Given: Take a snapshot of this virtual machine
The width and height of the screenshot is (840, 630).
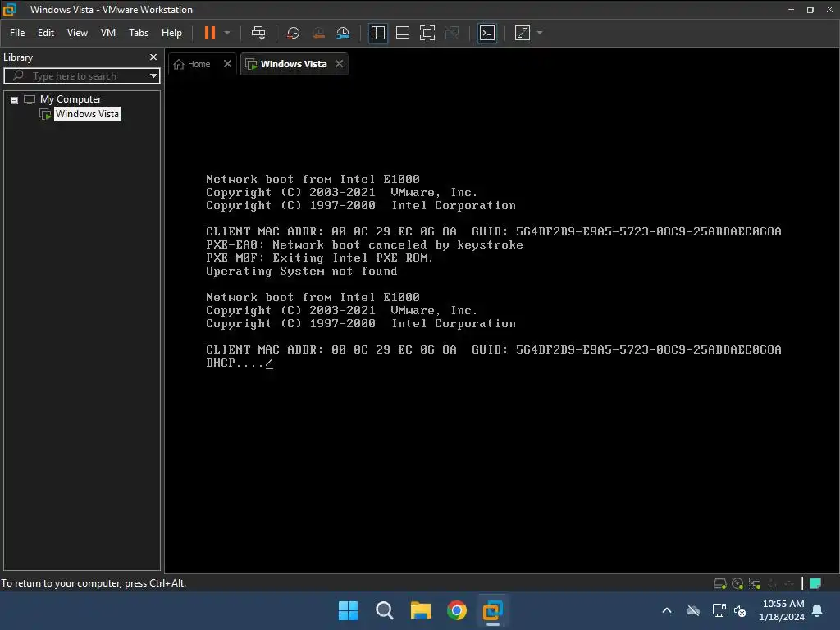Looking at the screenshot, I should pyautogui.click(x=293, y=33).
